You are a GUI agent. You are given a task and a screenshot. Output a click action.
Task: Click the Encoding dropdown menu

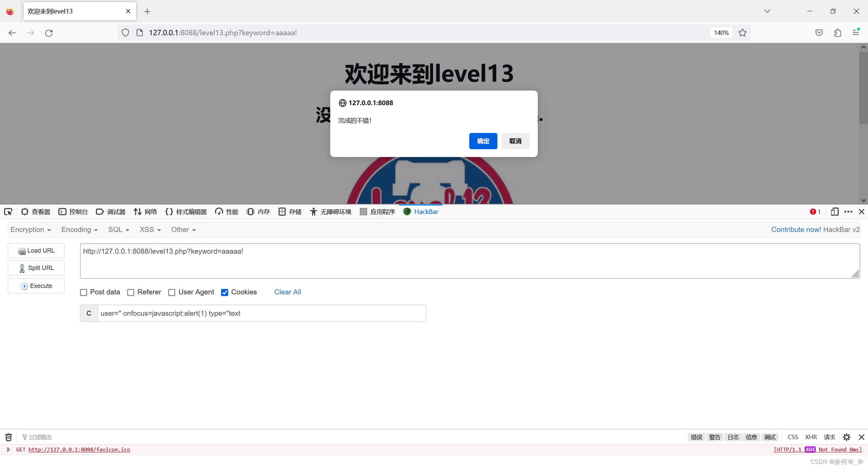(79, 229)
